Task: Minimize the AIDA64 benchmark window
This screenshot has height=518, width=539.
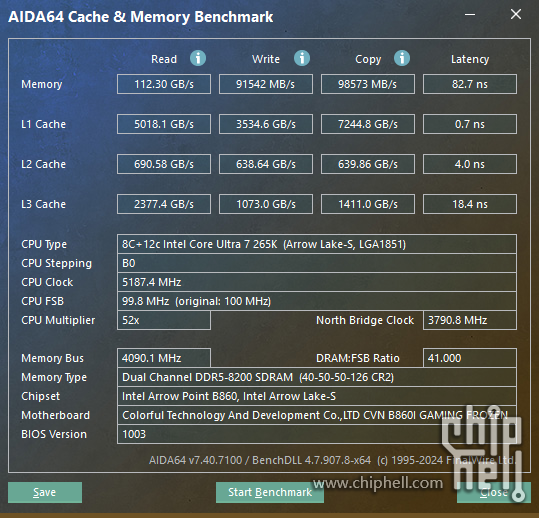Action: point(470,14)
